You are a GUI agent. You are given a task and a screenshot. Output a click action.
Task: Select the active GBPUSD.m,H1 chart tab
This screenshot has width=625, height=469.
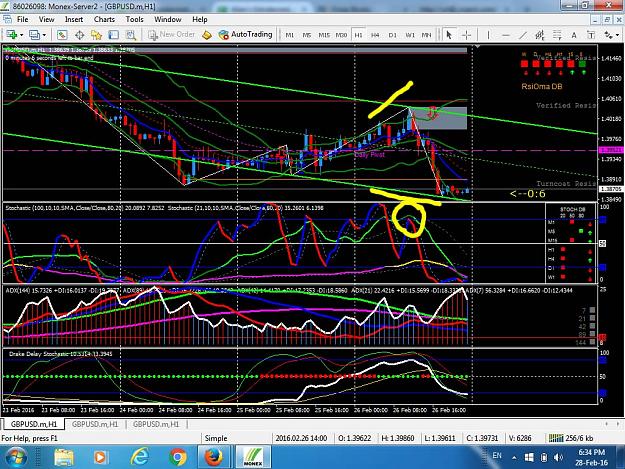coord(33,424)
